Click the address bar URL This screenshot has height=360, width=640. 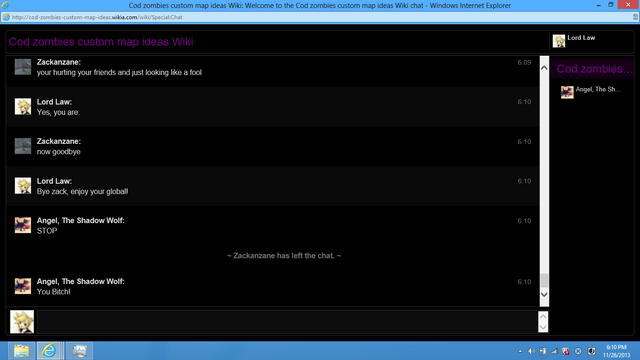(97, 17)
